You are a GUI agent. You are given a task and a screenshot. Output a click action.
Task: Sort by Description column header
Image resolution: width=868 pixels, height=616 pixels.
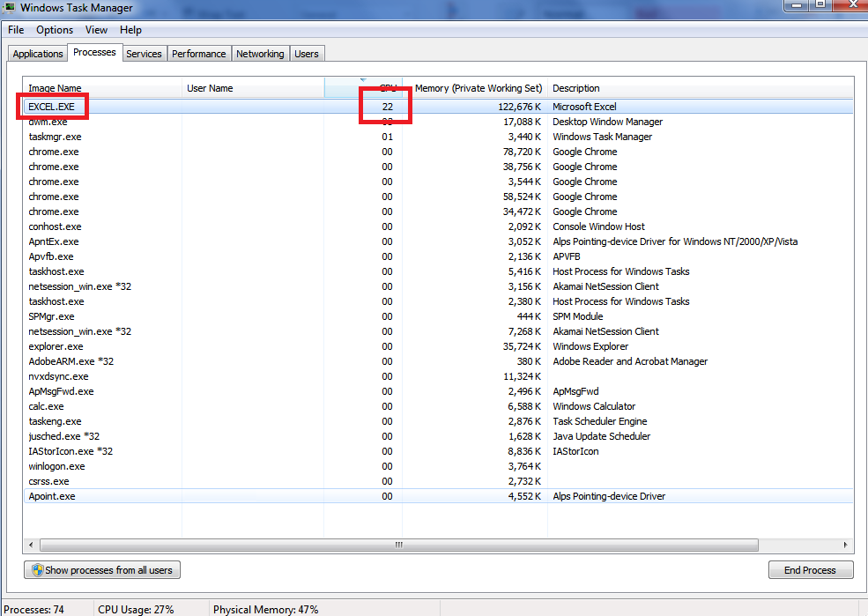coord(701,88)
